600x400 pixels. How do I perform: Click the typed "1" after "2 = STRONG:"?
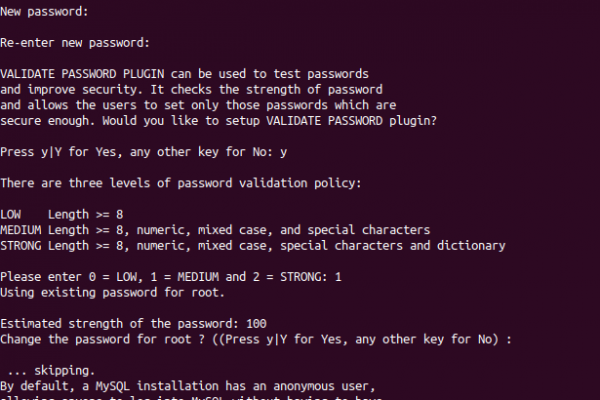[338, 277]
